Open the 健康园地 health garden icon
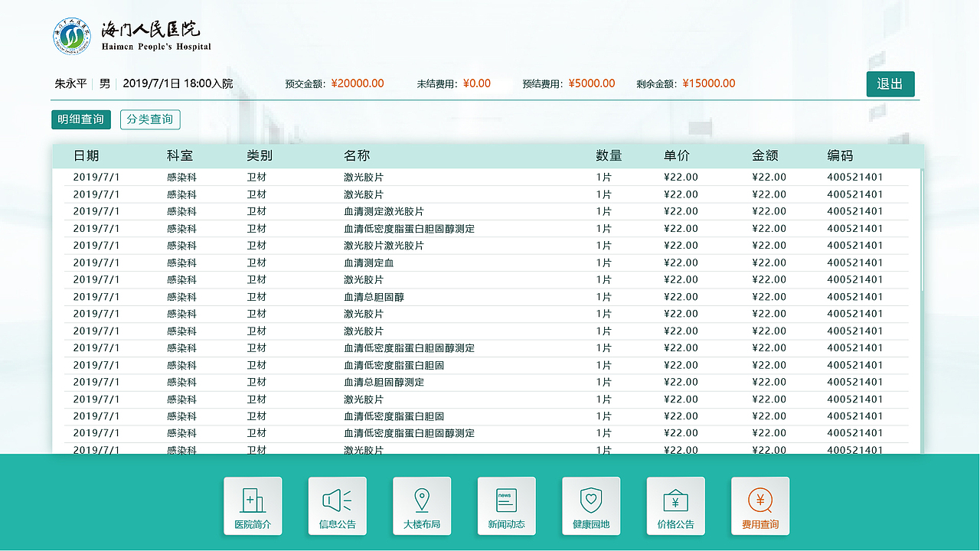The image size is (980, 551). coord(591,506)
